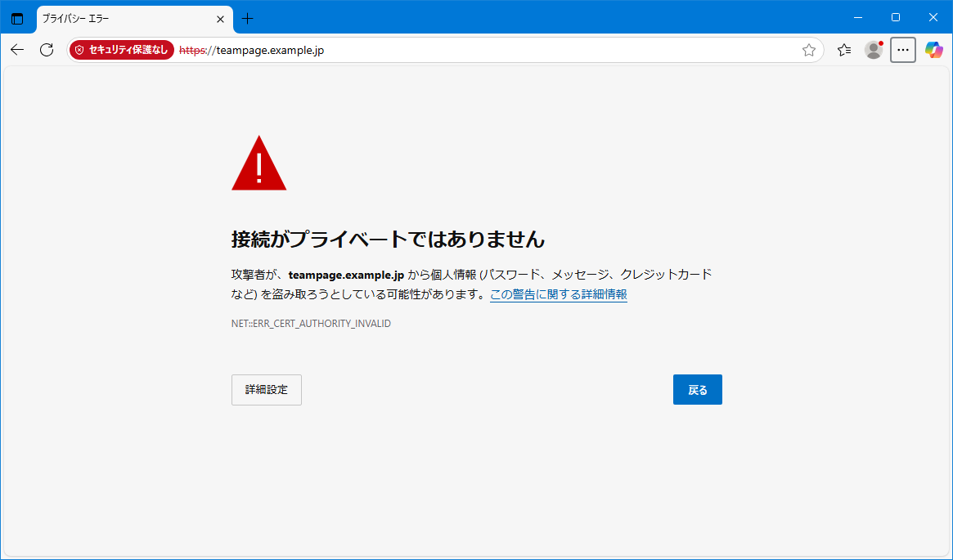Click the NET::ERR_CERT_AUTHORITY_INVALID error code

(x=311, y=323)
